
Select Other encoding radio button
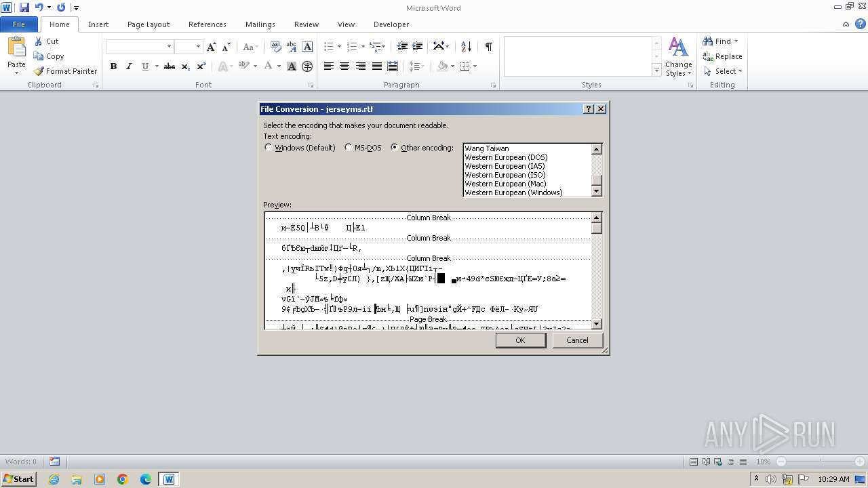(x=395, y=148)
